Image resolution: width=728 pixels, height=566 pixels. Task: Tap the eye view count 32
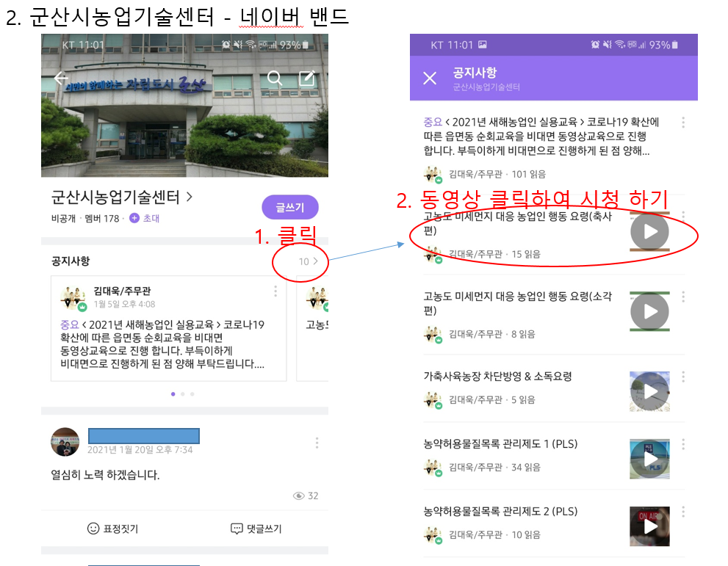pyautogui.click(x=306, y=496)
